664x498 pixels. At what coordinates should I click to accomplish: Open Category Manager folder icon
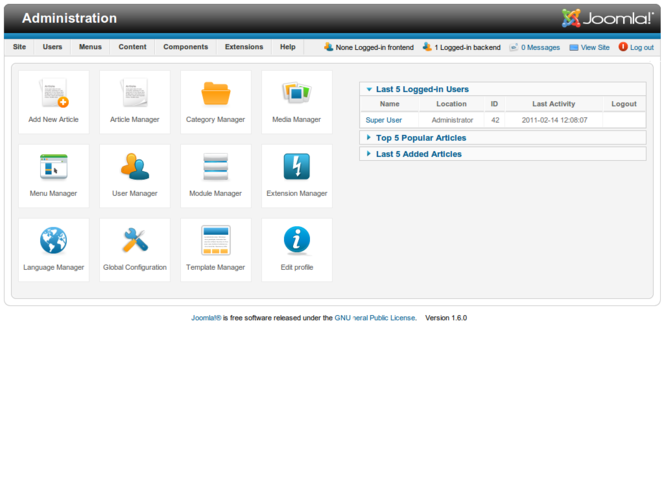click(215, 95)
